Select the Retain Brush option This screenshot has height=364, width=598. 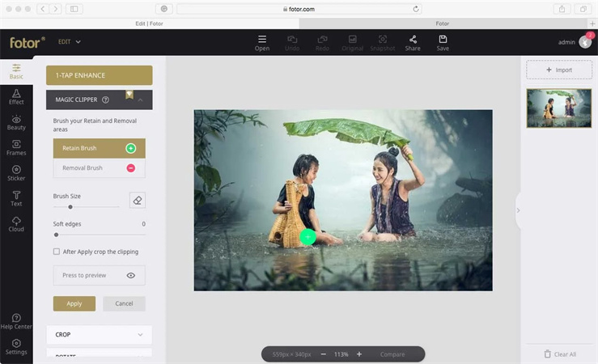[x=99, y=148]
